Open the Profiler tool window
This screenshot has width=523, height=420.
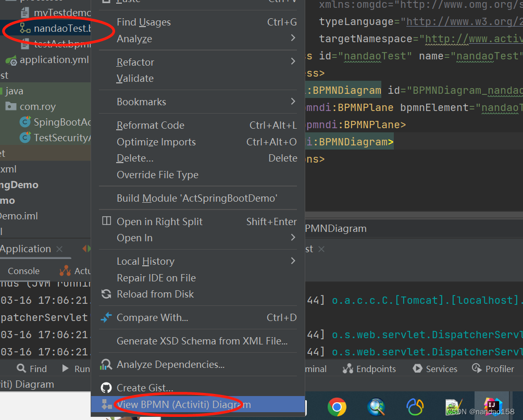coord(493,368)
